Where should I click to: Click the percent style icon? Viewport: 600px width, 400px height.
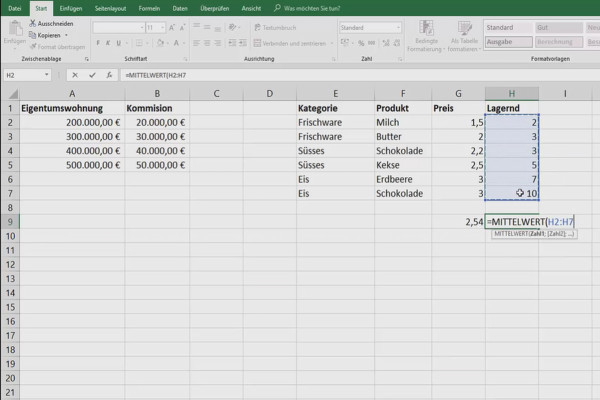coord(361,43)
